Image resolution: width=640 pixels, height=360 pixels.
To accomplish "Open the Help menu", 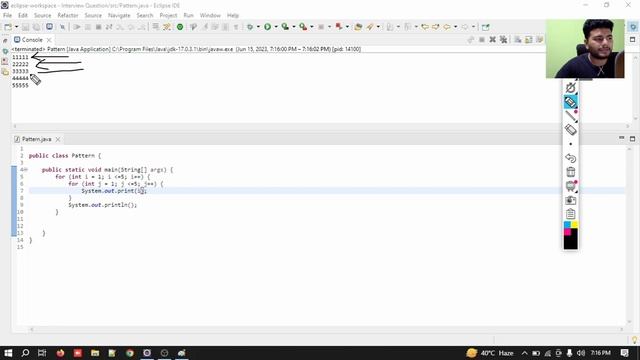I will [233, 15].
